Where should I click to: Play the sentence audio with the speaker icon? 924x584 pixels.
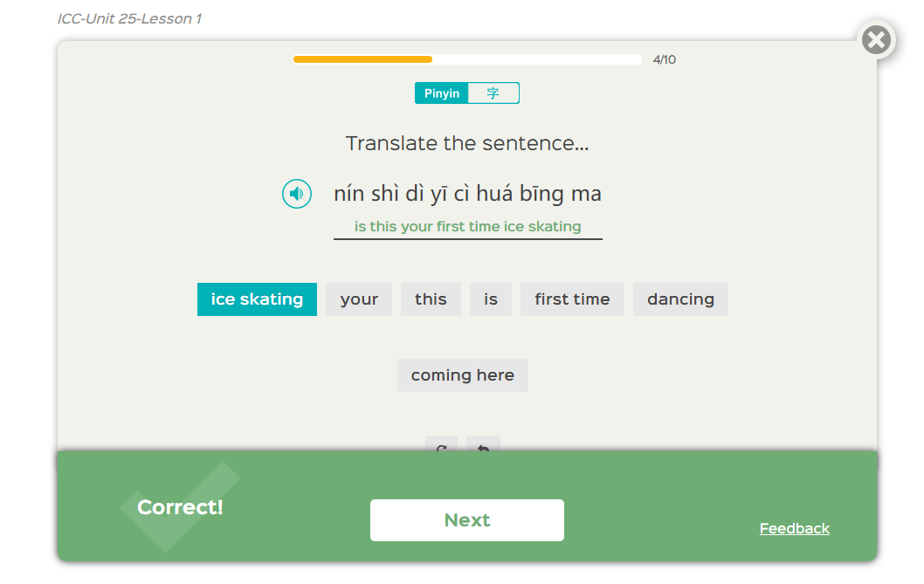(297, 193)
